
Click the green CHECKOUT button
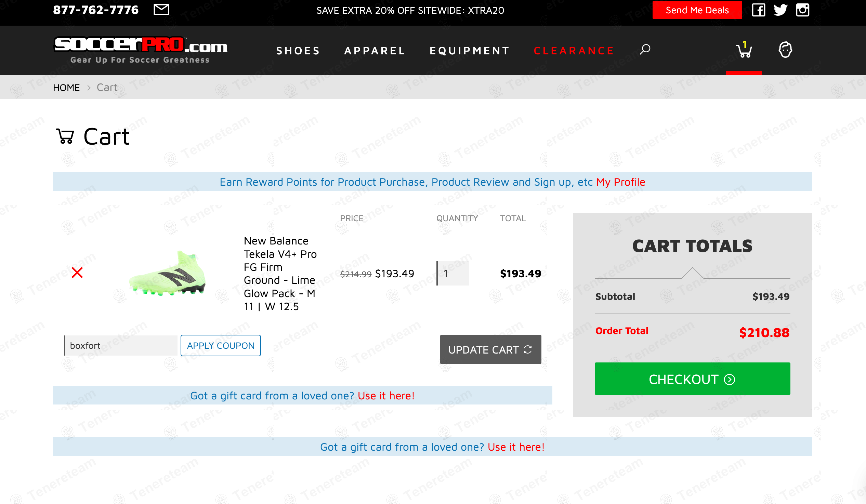(692, 379)
